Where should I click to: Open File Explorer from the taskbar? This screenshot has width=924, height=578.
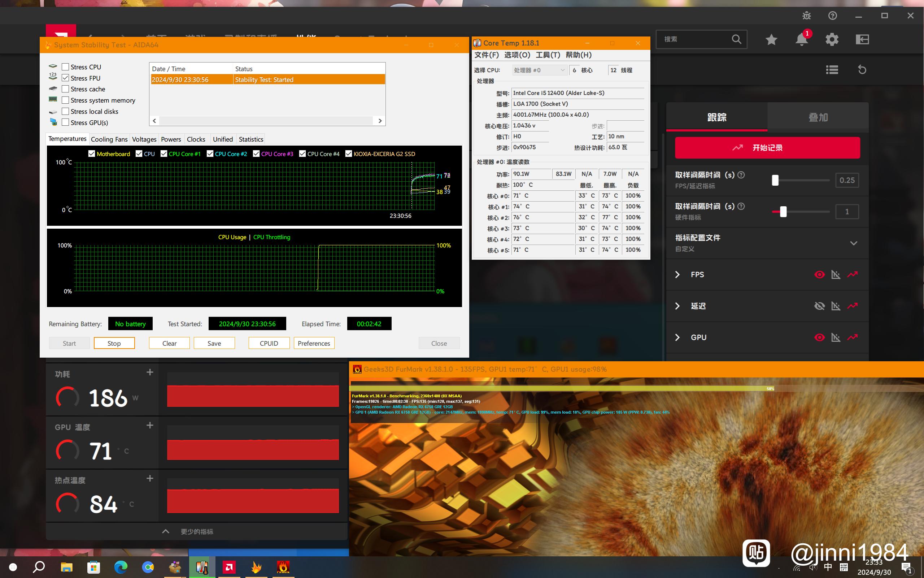(x=67, y=567)
